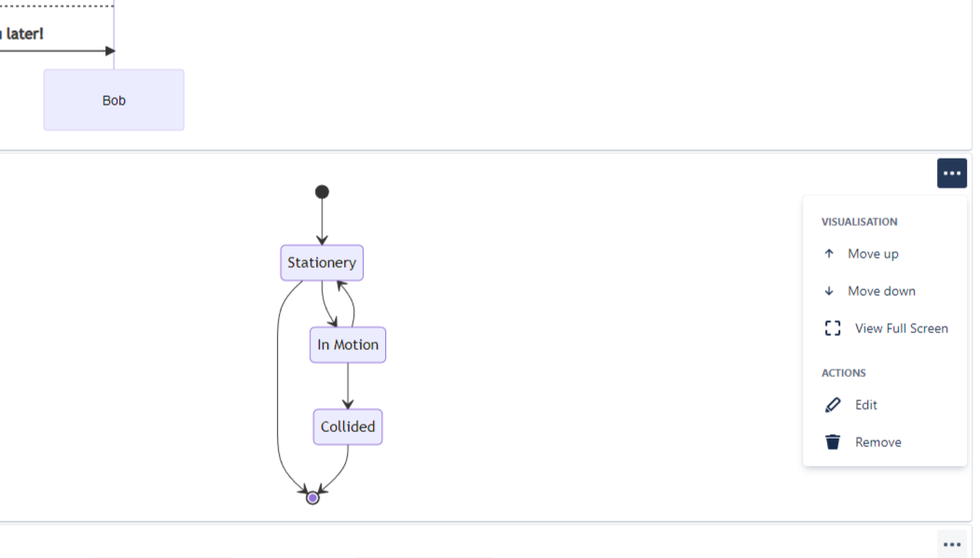Select the View Full Screen text
Viewport: 980px width, 558px height.
[x=901, y=328]
